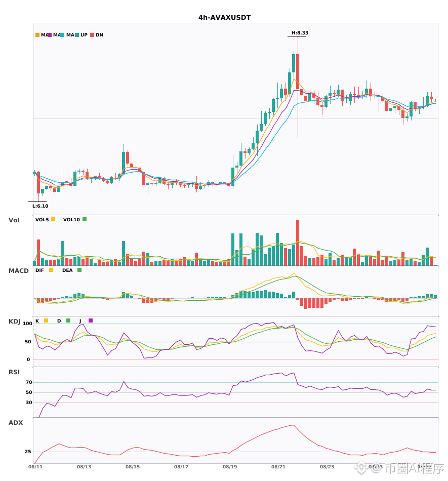Click the KDJ 0 axis label

28,359
